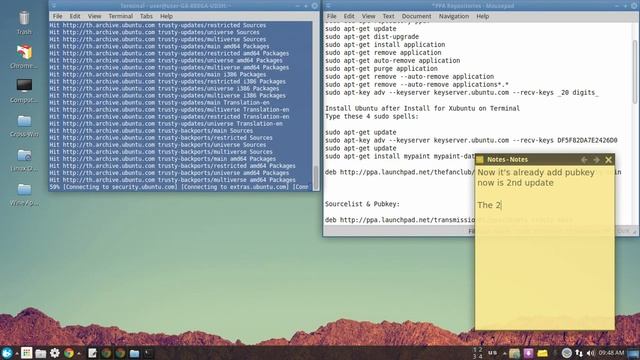
Task: Open Mousepad's Navigation menu
Action: point(453,16)
